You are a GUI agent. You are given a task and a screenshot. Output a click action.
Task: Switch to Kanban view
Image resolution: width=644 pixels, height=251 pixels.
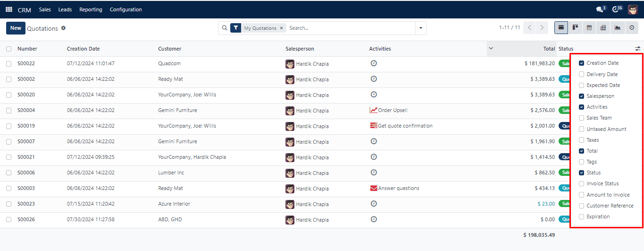pos(575,28)
